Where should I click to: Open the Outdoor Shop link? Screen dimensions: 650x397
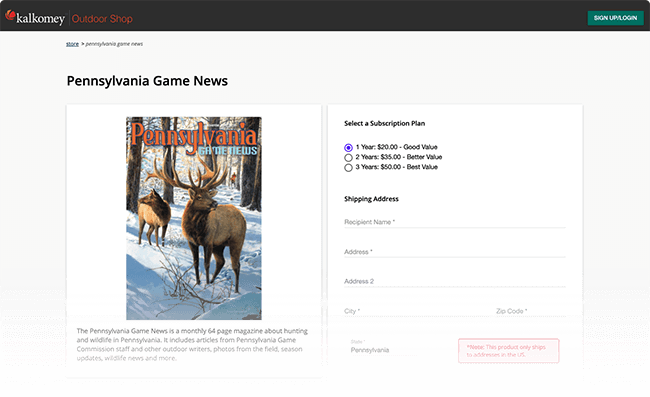pyautogui.click(x=102, y=19)
